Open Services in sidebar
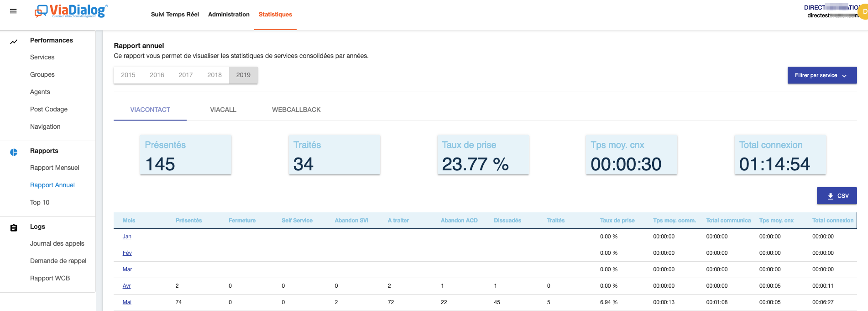Image resolution: width=868 pixels, height=311 pixels. pyautogui.click(x=42, y=57)
